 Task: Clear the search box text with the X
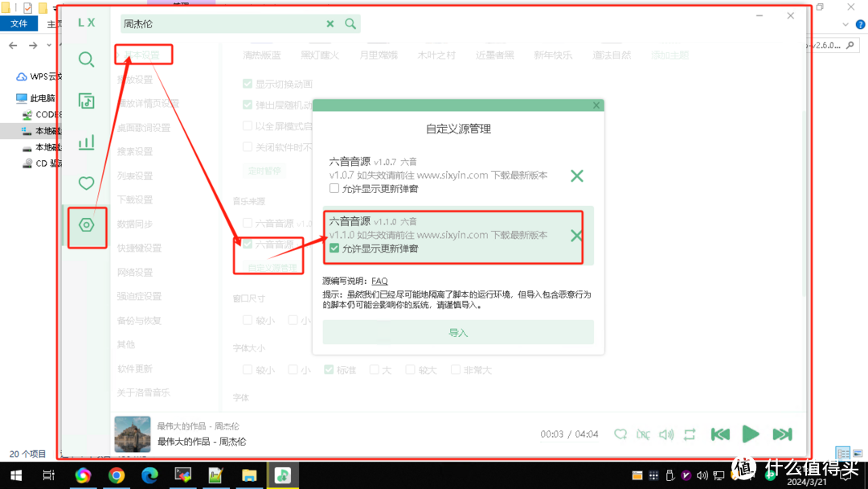click(x=330, y=24)
